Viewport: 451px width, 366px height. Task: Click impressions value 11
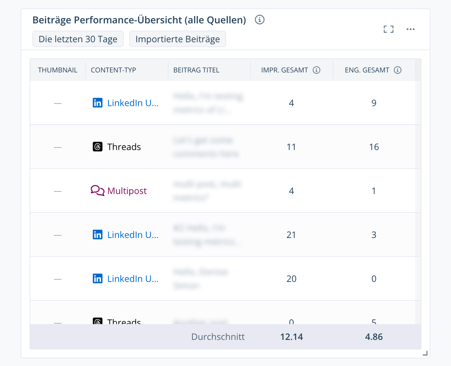(x=291, y=147)
